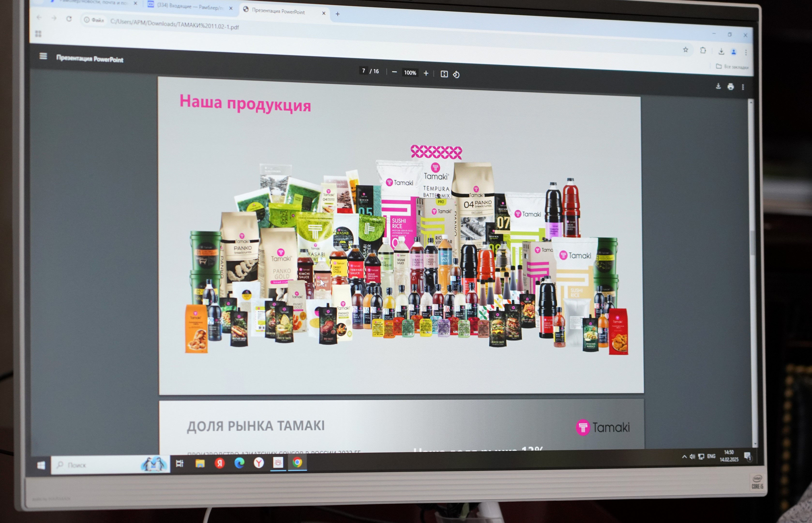The width and height of the screenshot is (812, 523).
Task: Open the Все закладки bookmarks folder
Action: click(x=732, y=67)
